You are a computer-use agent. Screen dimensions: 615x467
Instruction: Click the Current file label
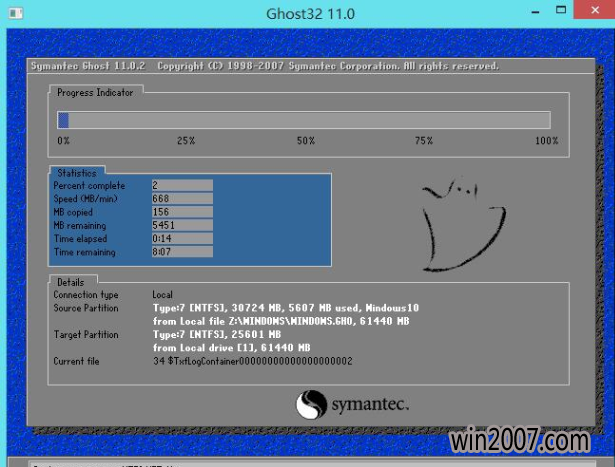tap(76, 361)
